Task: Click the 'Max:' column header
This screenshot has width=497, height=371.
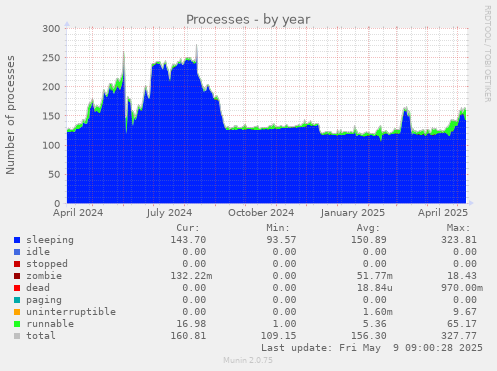Action: [x=459, y=228]
